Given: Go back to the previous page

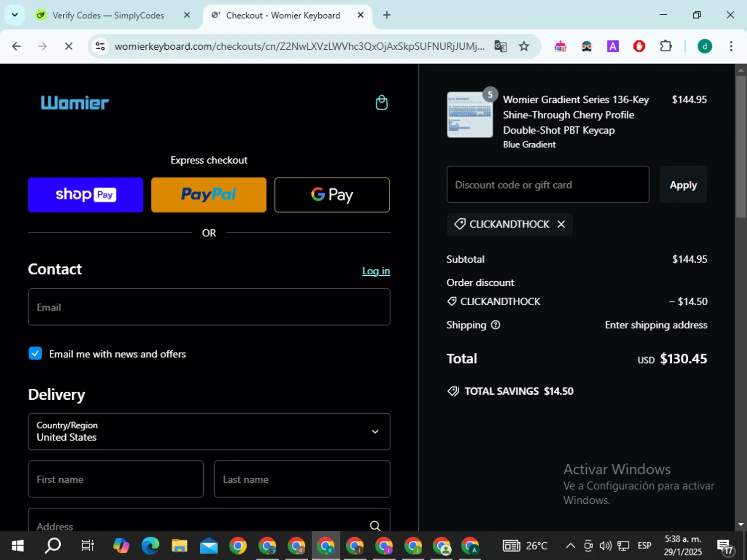Looking at the screenshot, I should pyautogui.click(x=16, y=46).
